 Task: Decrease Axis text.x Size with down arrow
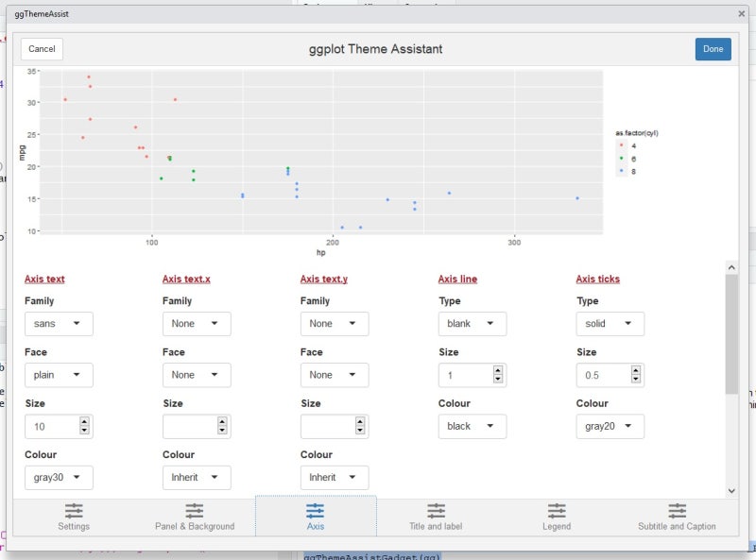tap(222, 431)
